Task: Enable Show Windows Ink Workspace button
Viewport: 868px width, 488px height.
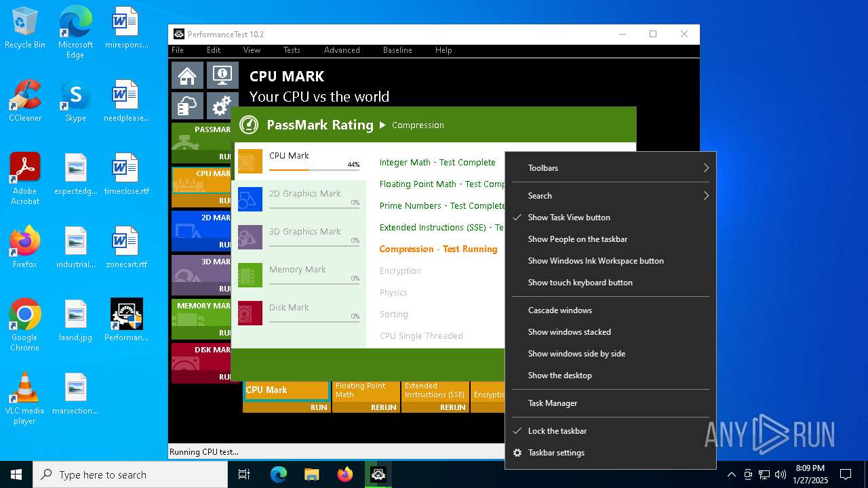Action: click(x=610, y=261)
